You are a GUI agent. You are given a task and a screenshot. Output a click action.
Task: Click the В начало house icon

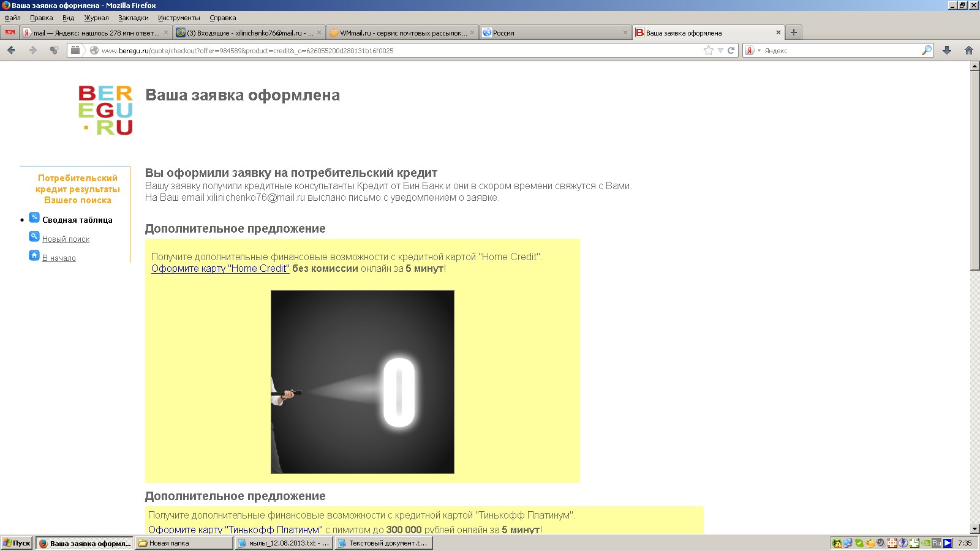[34, 255]
